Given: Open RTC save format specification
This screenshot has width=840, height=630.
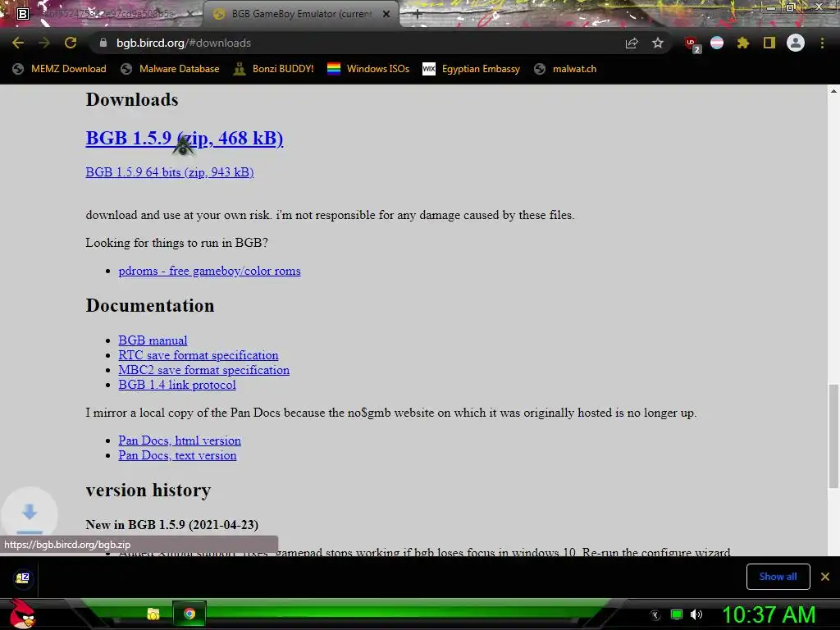Looking at the screenshot, I should 199,355.
